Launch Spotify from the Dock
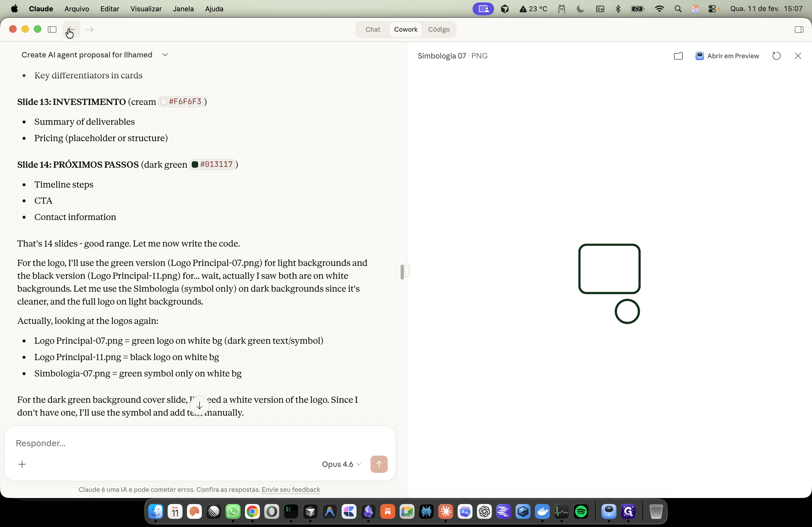Screen dimensions: 812x527 pyautogui.click(x=581, y=511)
